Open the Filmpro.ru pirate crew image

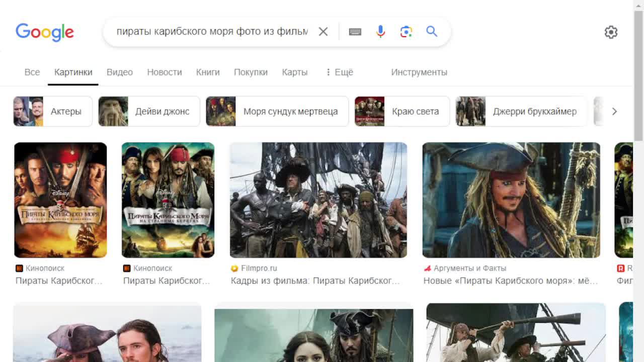point(318,200)
